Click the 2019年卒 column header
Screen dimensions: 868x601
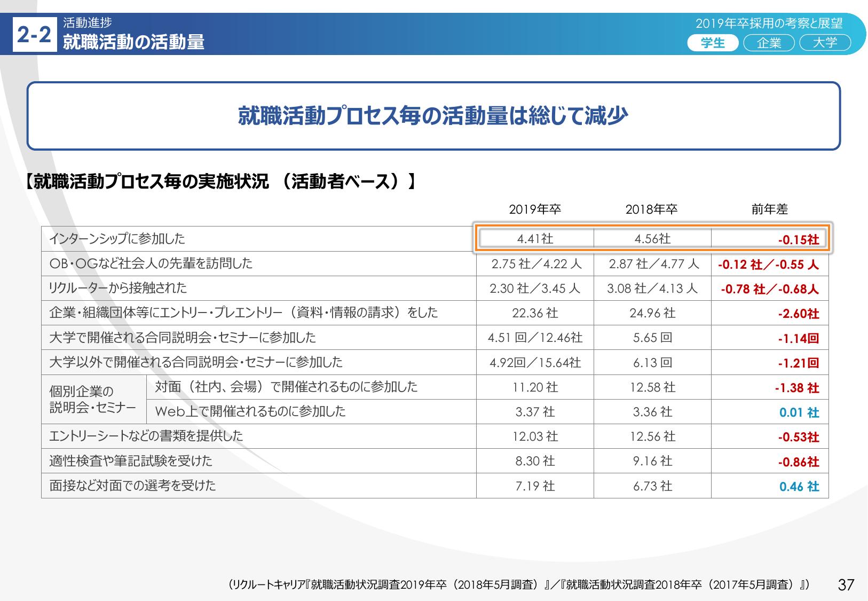pos(535,209)
